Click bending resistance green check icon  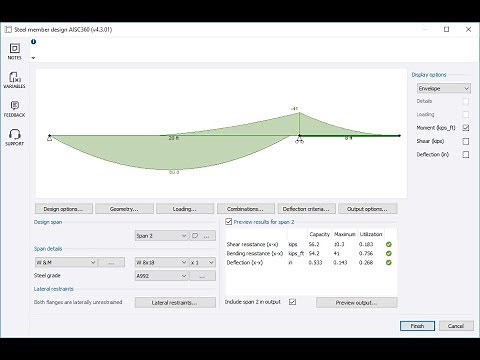[389, 253]
